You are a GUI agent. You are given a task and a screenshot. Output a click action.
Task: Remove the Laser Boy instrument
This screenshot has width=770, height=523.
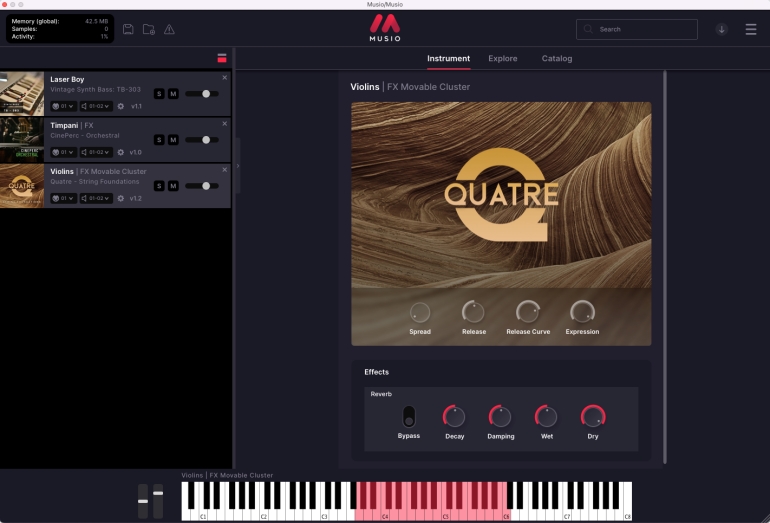[x=224, y=78]
